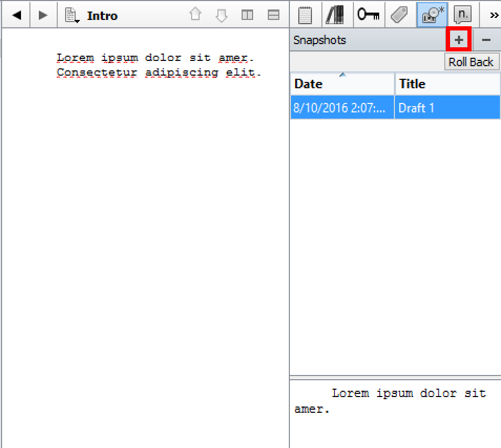Toggle the Snapshots camera pane
The image size is (501, 448).
pos(432,15)
